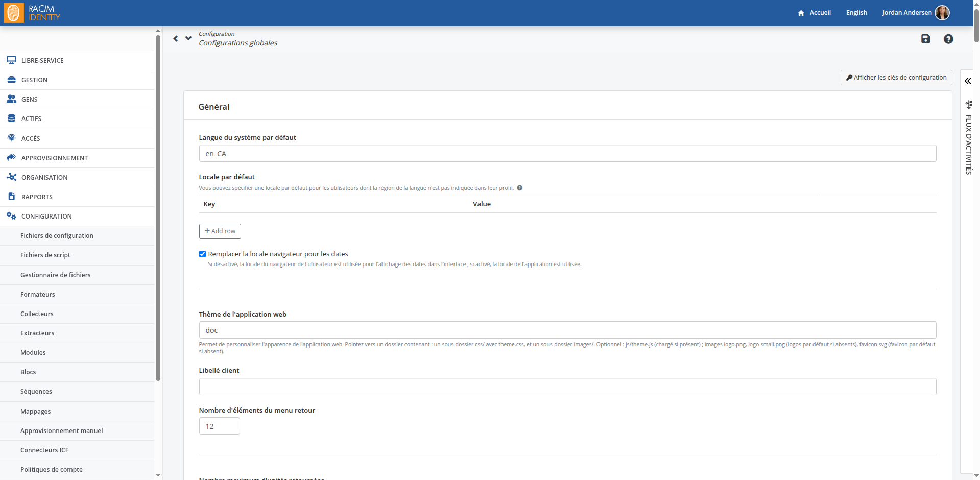Click the Organisation icon in sidebar
This screenshot has height=480, width=980.
pos(11,177)
